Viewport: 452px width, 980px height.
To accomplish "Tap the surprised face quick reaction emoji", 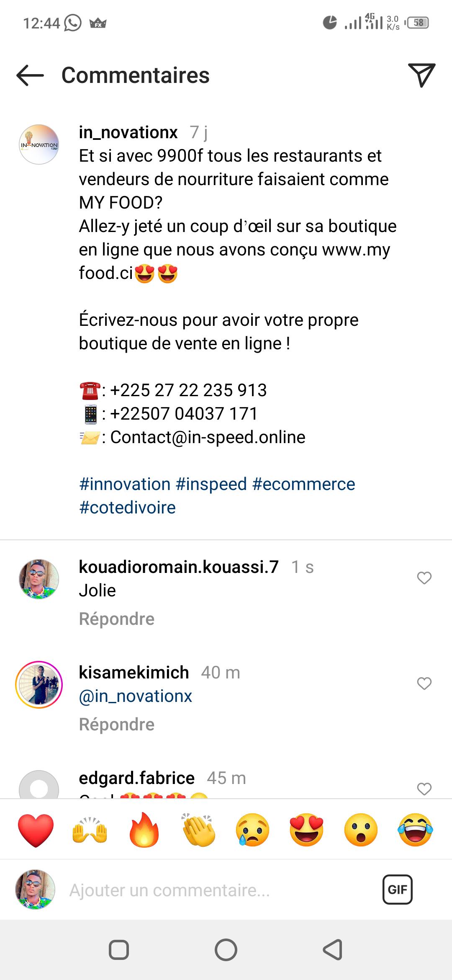I will [361, 830].
